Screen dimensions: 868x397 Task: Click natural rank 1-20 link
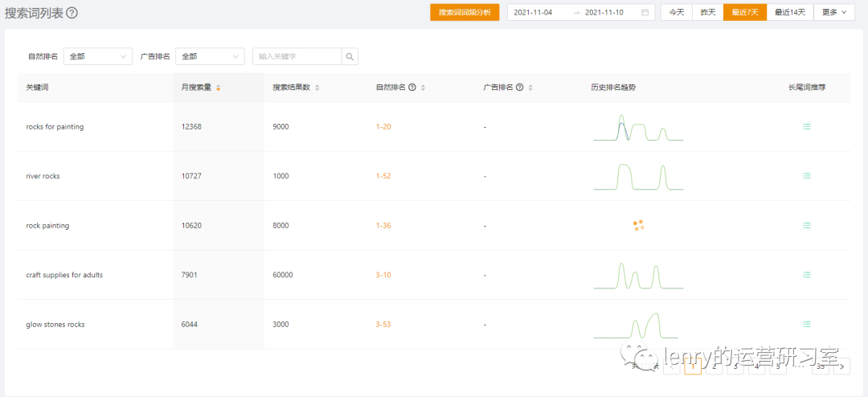point(383,127)
